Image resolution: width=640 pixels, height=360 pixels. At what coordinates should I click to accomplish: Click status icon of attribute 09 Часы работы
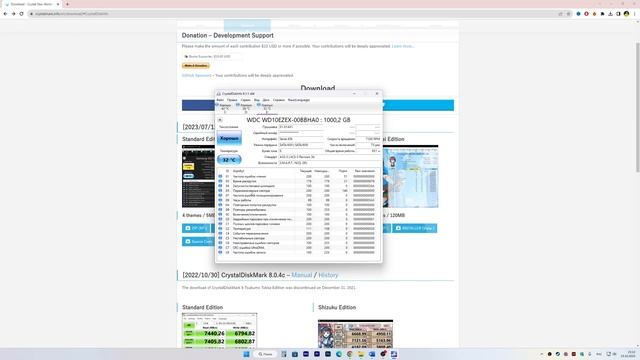coord(220,200)
